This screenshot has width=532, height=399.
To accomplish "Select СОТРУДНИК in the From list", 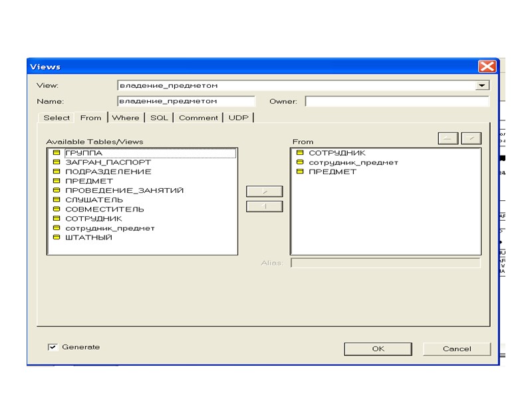I will [x=337, y=153].
